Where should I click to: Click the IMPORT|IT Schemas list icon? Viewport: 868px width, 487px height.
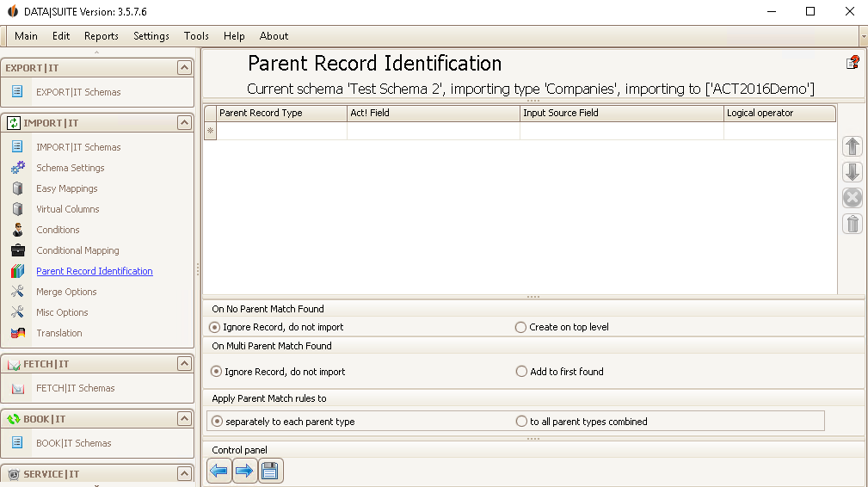[17, 146]
